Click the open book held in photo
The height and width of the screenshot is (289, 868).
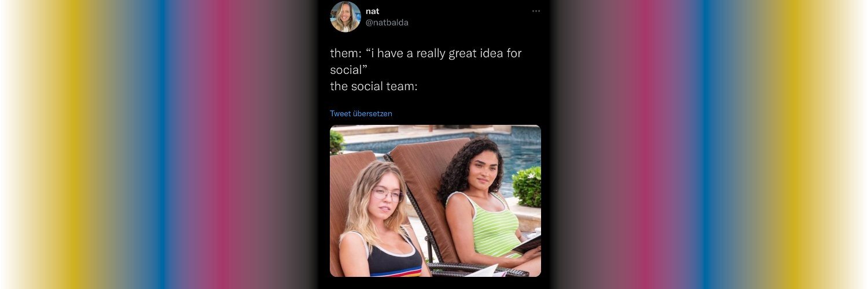click(528, 245)
